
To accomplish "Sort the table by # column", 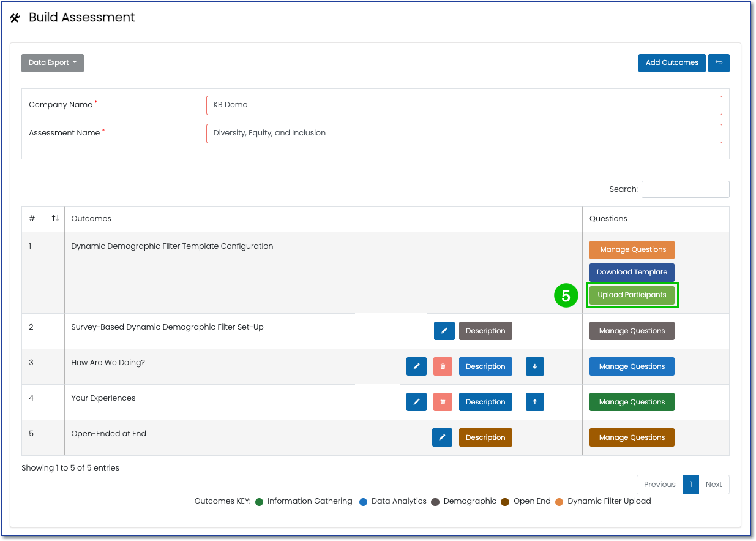I will point(55,219).
